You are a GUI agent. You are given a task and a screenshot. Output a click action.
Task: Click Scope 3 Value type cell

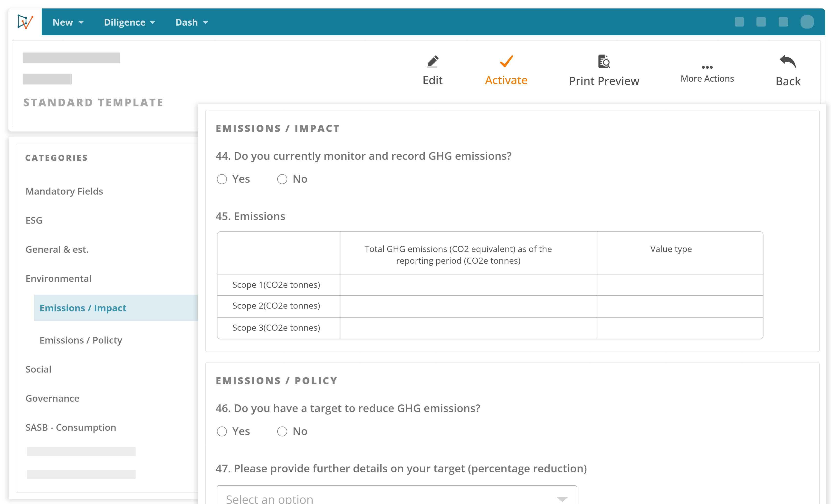click(x=680, y=328)
